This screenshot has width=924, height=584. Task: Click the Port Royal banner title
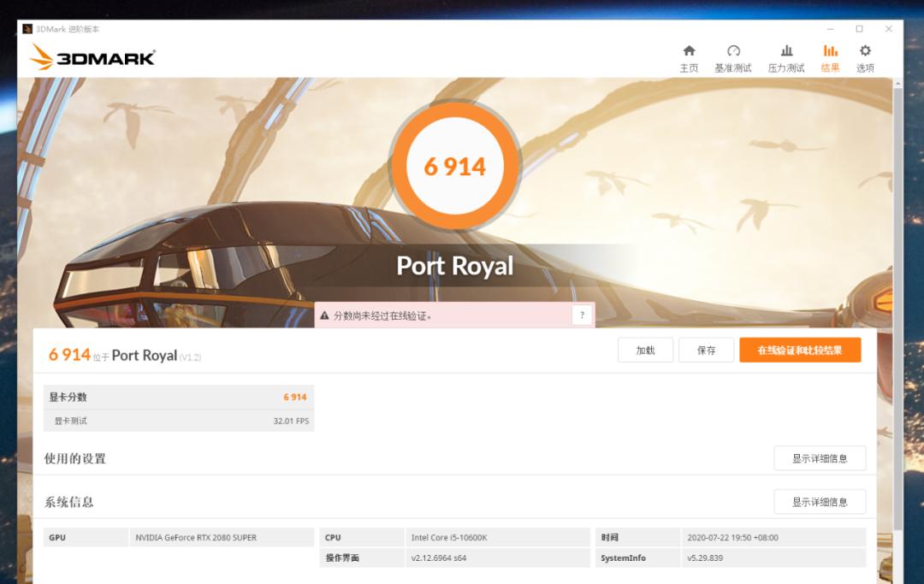tap(455, 266)
